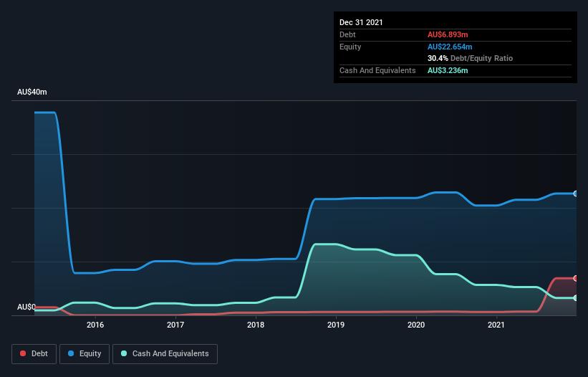Toggle the Debt legend button
Image resolution: width=588 pixels, height=377 pixels.
click(x=34, y=354)
